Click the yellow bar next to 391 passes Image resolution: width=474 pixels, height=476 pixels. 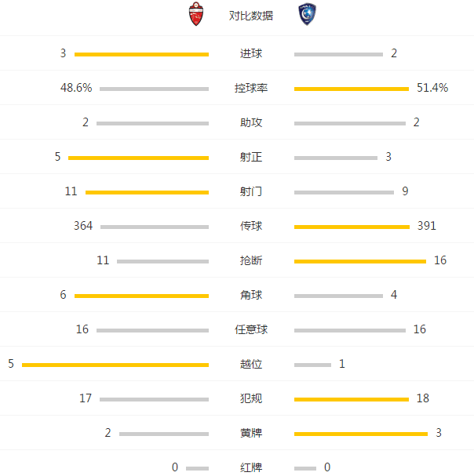point(352,227)
